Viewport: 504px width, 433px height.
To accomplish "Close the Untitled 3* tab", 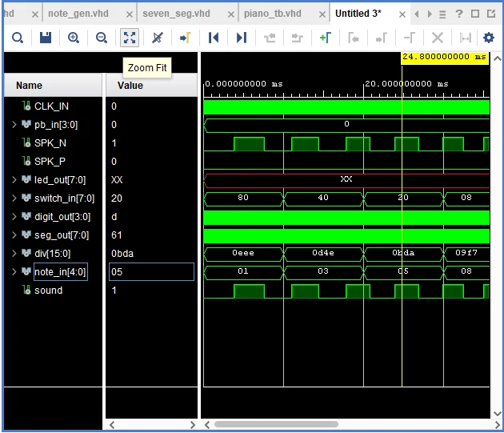I will tap(402, 14).
